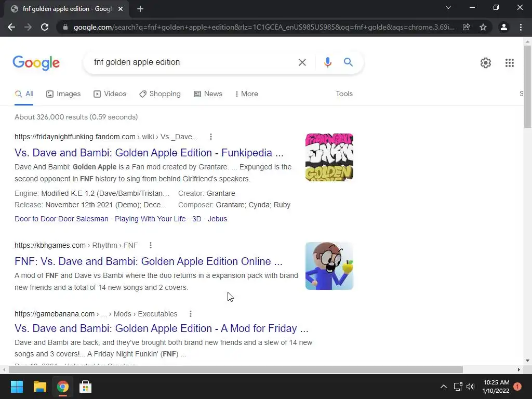Open volume control in system tray
532x399 pixels.
470,387
